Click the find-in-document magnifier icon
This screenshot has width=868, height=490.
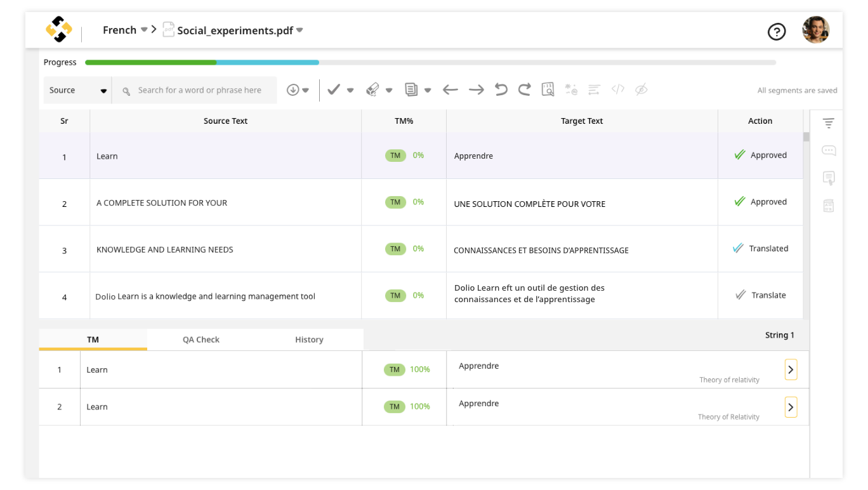coord(548,89)
